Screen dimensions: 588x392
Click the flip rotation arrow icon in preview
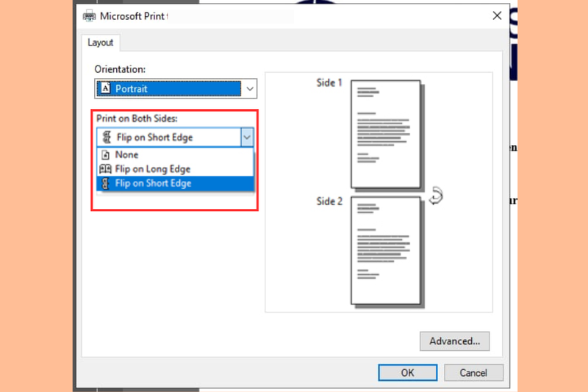[x=437, y=196]
